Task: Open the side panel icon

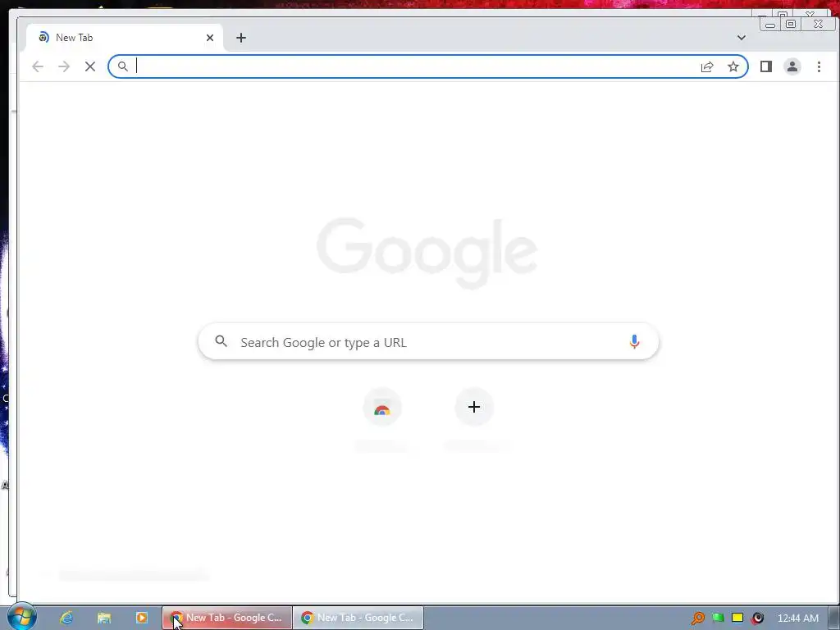Action: pyautogui.click(x=766, y=66)
